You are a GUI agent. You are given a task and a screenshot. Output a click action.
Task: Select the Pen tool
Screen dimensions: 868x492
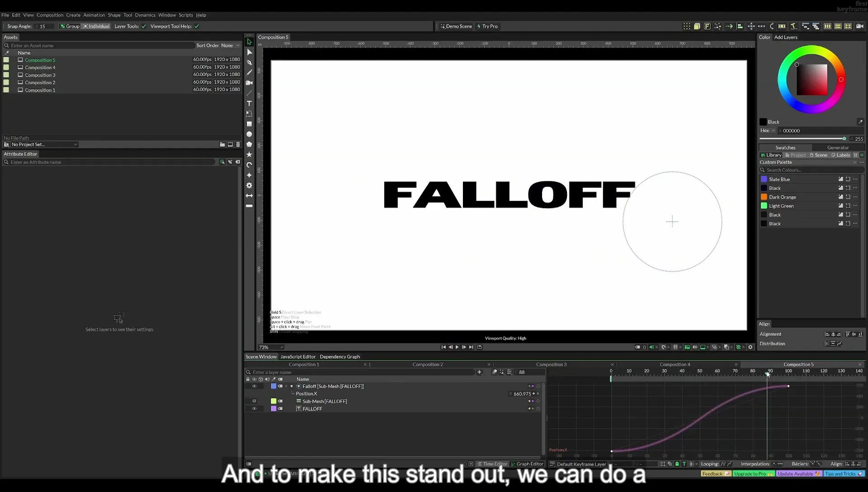pos(249,62)
